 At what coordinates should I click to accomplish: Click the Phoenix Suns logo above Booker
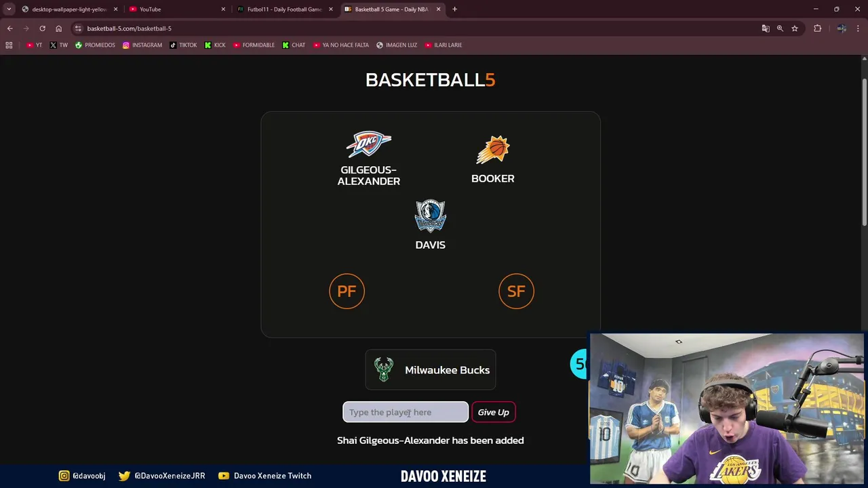pos(493,150)
